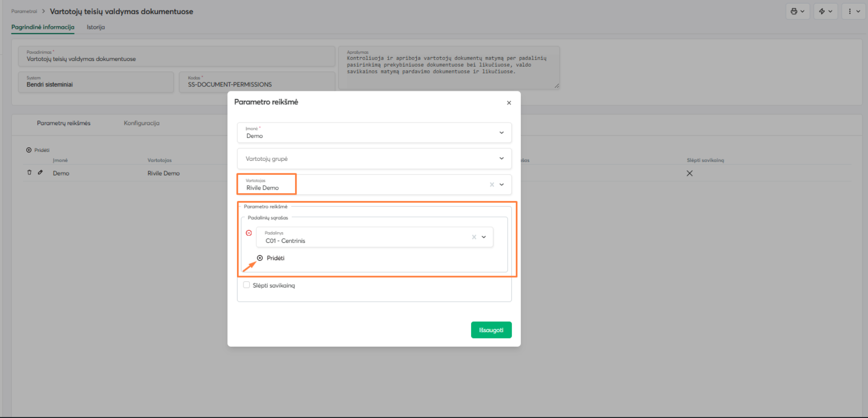868x418 pixels.
Task: Open the Vartotojų grupė dropdown
Action: pyautogui.click(x=501, y=158)
